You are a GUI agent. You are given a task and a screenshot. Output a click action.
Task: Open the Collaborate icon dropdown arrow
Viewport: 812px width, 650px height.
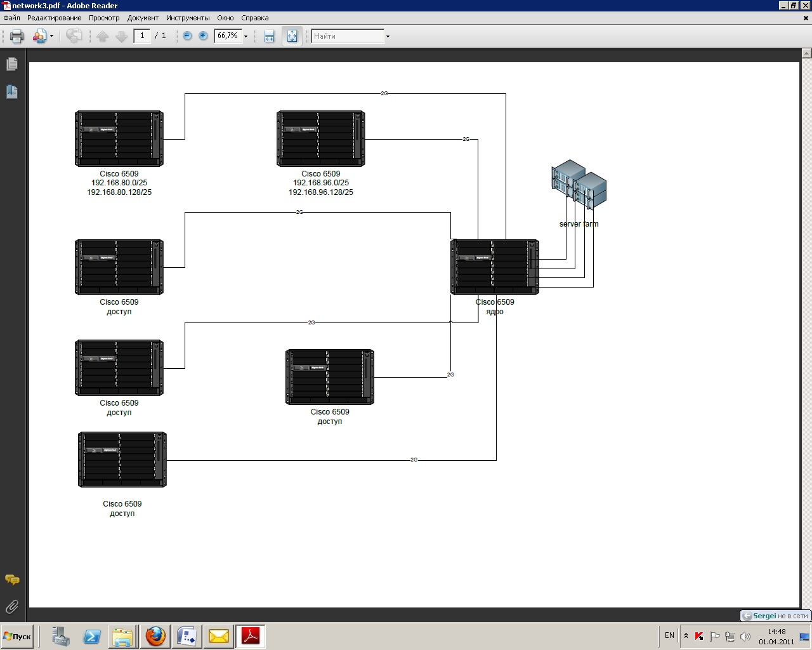(52, 36)
